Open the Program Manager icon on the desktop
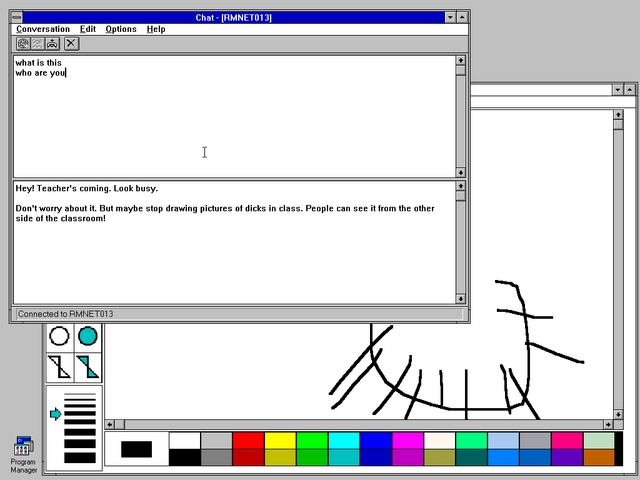This screenshot has height=480, width=640. (x=23, y=454)
